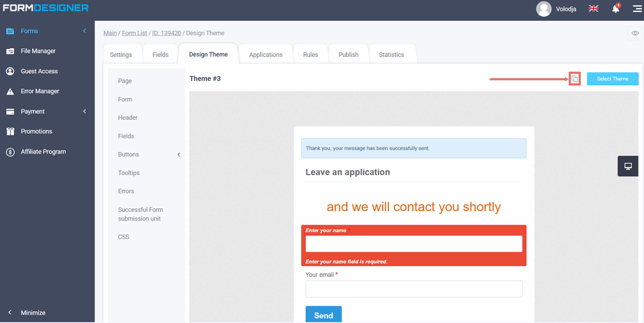Change language via UK flag icon
This screenshot has height=323, width=644.
point(594,9)
